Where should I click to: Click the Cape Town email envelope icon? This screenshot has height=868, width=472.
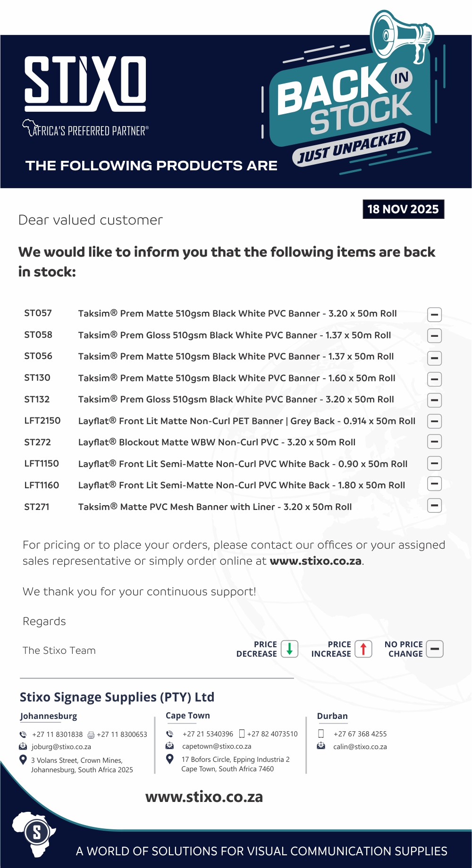point(169,746)
